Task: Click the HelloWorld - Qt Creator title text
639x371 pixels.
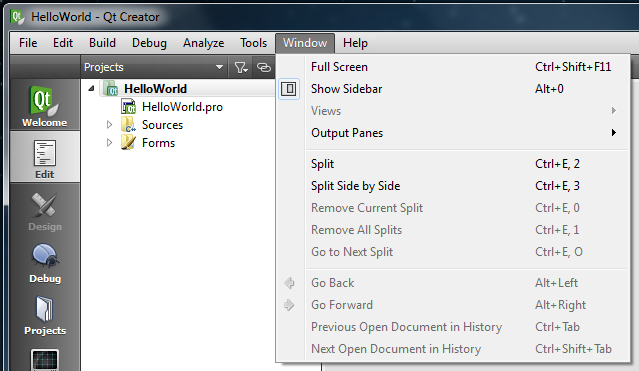Action: pos(95,17)
